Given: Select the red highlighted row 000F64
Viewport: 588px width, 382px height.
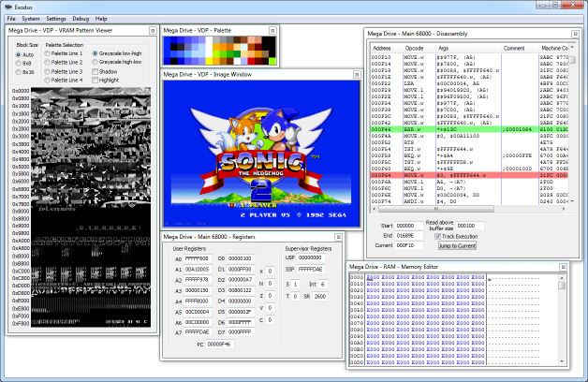Looking at the screenshot, I should tap(469, 175).
